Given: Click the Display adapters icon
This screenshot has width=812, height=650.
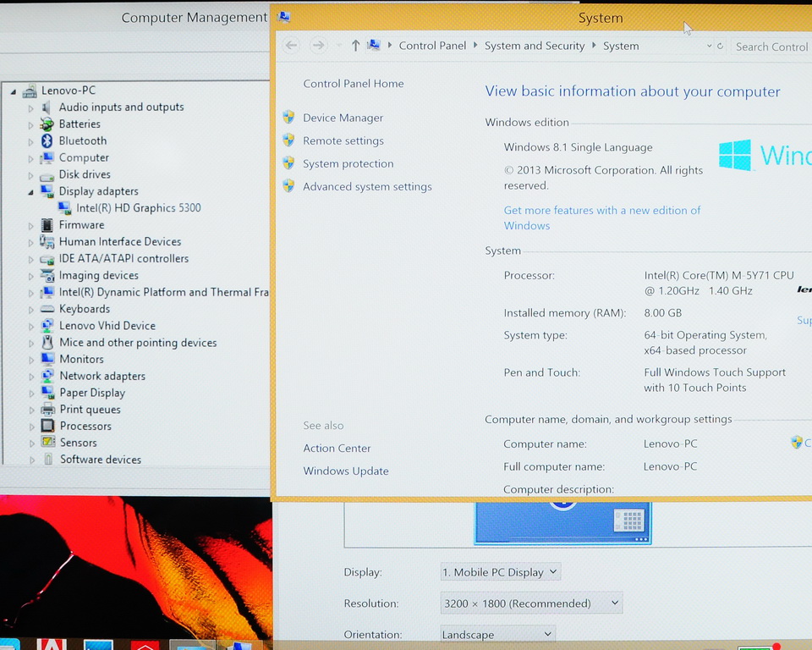Looking at the screenshot, I should [x=47, y=191].
